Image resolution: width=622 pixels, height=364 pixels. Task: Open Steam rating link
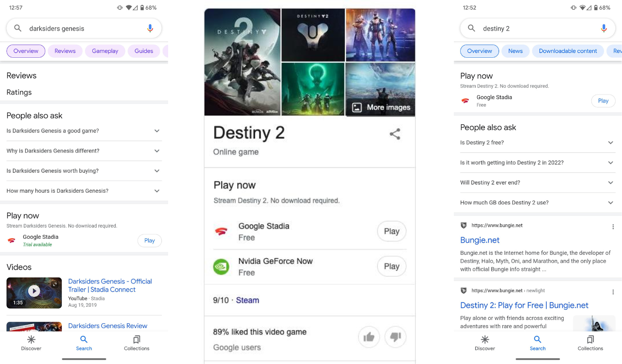click(247, 300)
